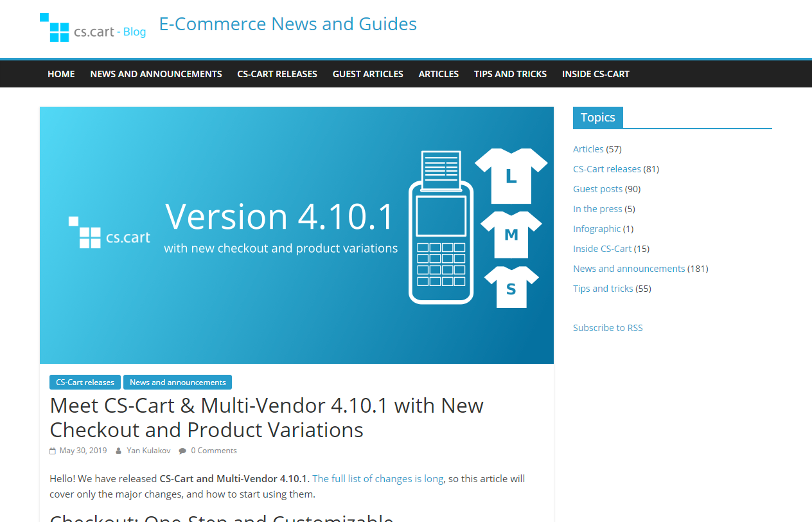Open the 0 Comments link

pyautogui.click(x=214, y=451)
